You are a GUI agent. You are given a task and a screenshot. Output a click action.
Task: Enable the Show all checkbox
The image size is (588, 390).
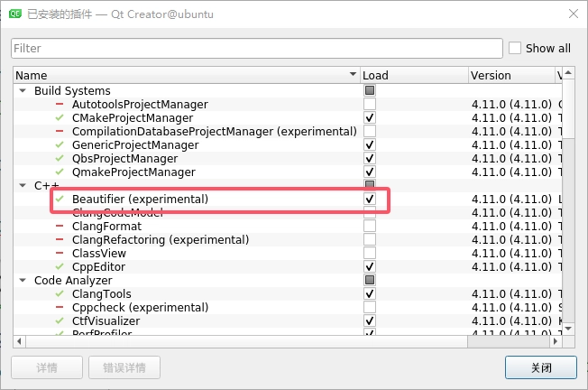[515, 48]
